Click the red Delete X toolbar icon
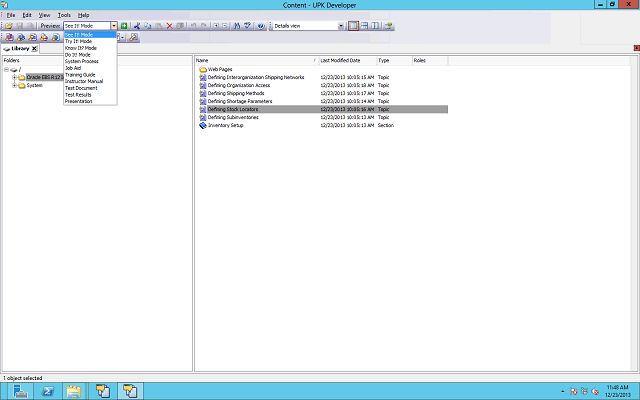640x400 pixels. [x=169, y=25]
